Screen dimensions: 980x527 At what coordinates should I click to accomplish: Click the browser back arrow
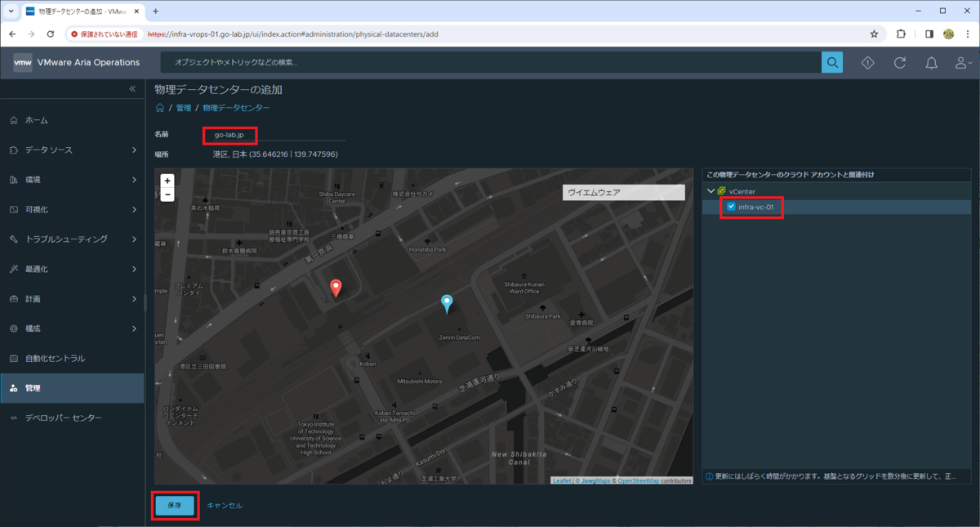12,34
